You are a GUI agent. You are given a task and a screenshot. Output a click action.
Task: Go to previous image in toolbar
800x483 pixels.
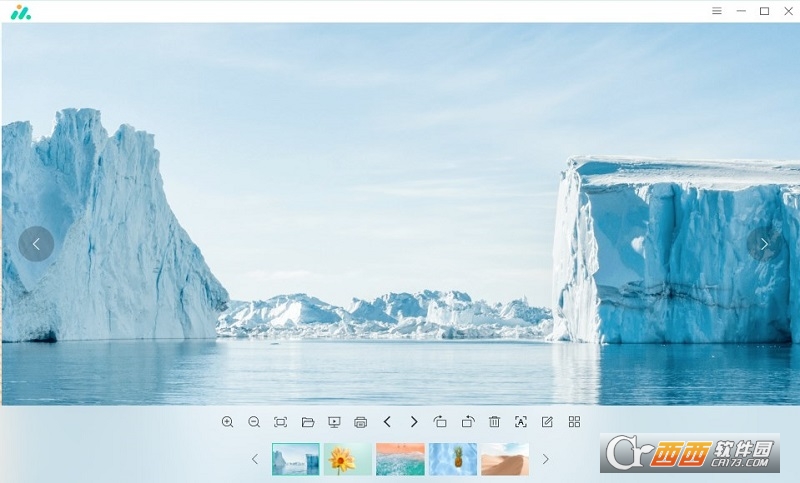[387, 422]
